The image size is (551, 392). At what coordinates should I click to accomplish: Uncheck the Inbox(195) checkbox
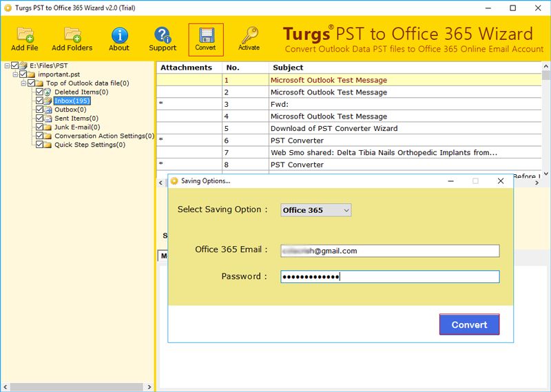39,101
